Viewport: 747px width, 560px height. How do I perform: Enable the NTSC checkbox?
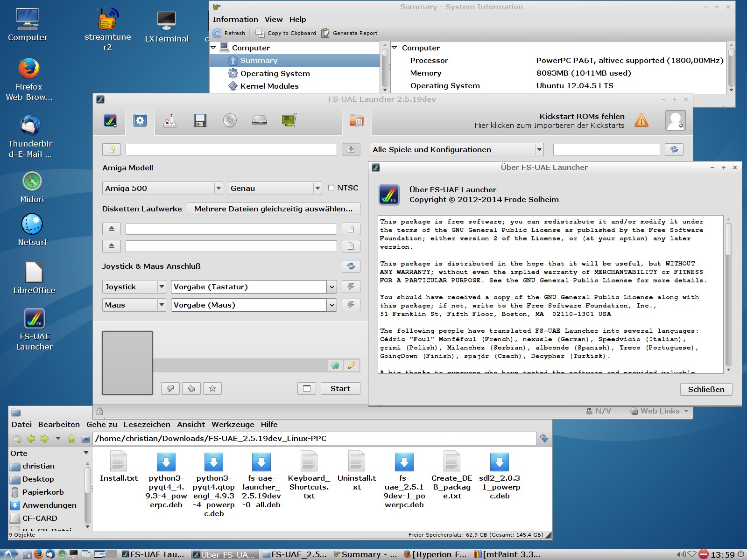pos(331,188)
